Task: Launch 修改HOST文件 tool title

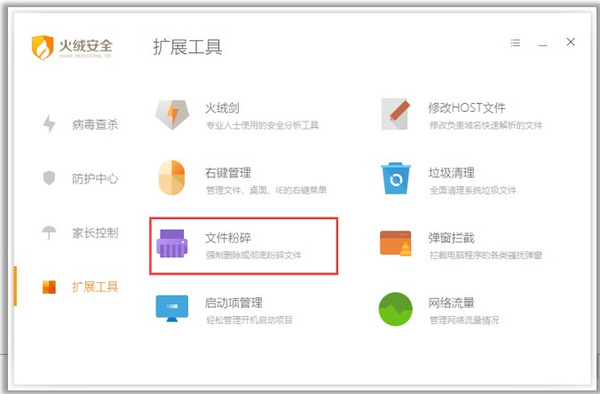Action: pos(467,108)
